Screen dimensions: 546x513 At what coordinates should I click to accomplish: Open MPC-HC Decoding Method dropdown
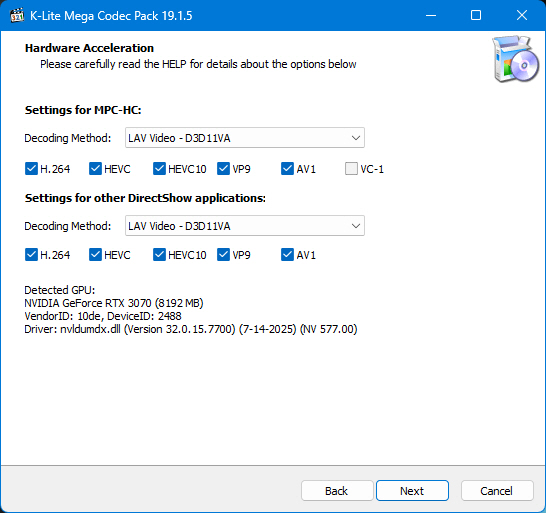coord(245,138)
